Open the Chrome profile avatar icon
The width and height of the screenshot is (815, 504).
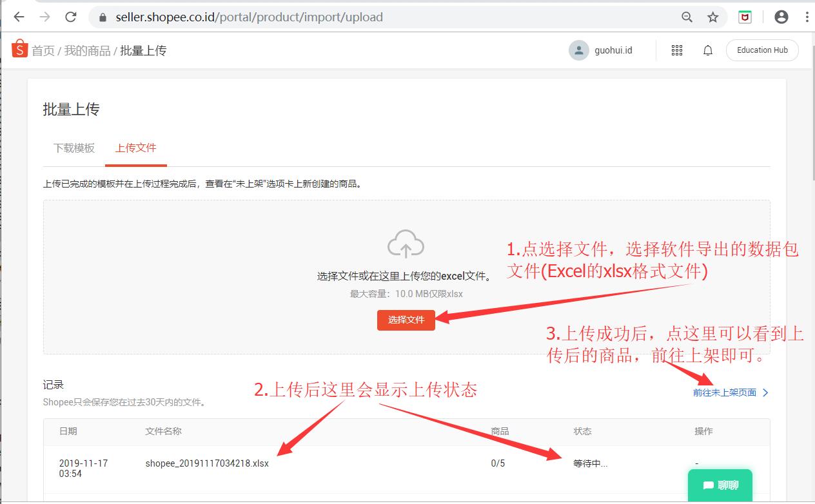[x=781, y=17]
